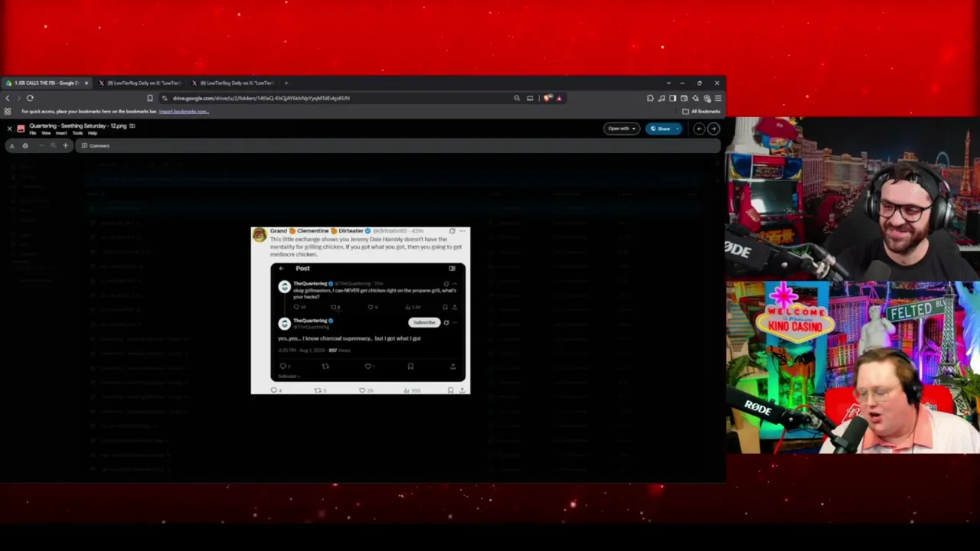
Task: Expand the 'Open with' dropdown
Action: 622,129
